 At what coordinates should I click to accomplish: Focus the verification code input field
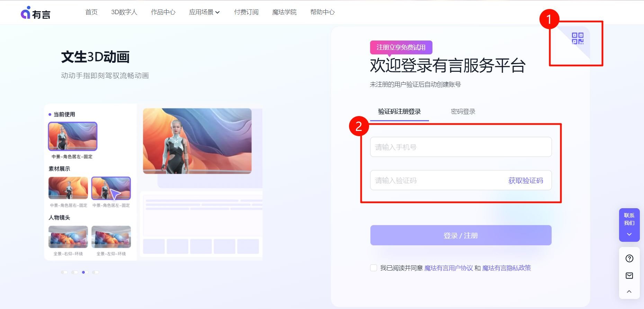click(x=436, y=180)
